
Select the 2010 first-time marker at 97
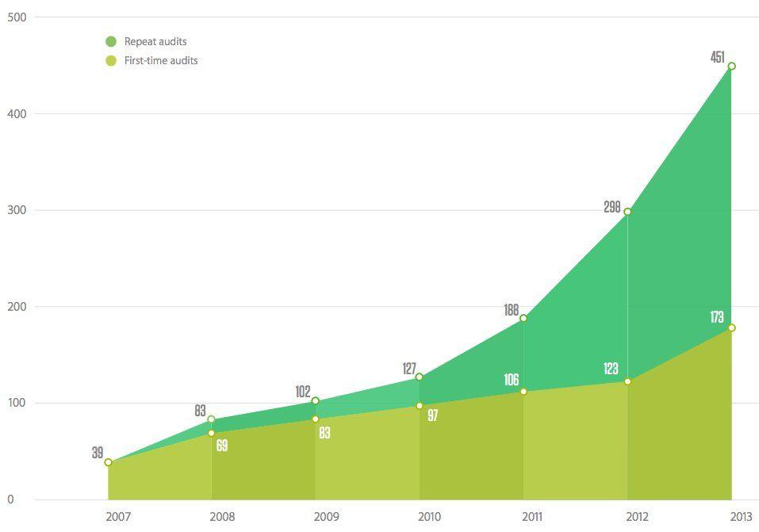click(420, 406)
